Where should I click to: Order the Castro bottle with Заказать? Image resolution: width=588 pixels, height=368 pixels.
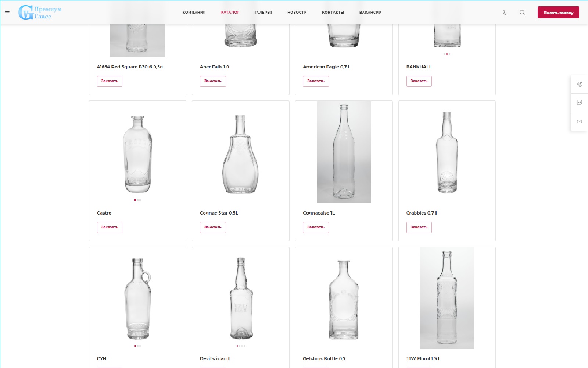110,227
